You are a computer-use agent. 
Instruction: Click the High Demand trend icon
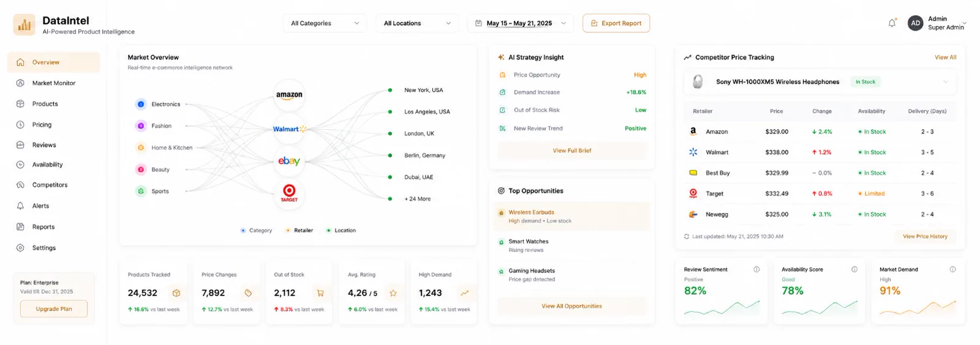coord(465,293)
